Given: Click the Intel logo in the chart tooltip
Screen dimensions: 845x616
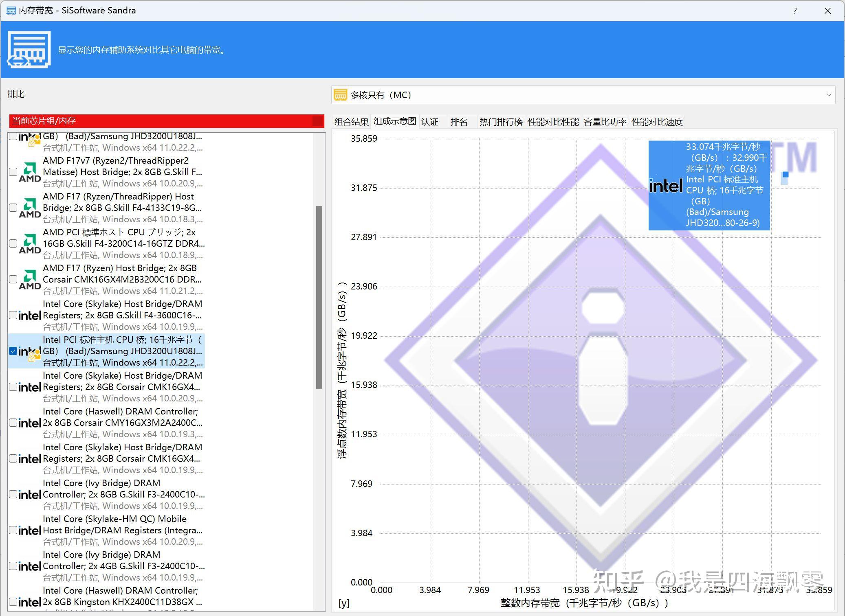Looking at the screenshot, I should (666, 186).
